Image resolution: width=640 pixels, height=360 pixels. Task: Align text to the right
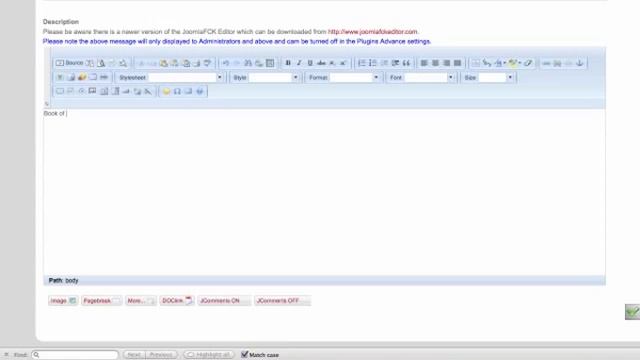(x=447, y=63)
